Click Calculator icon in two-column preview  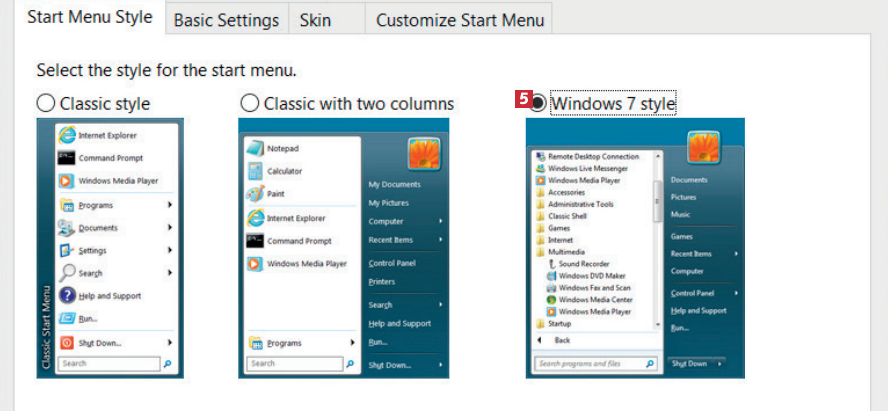(x=254, y=171)
